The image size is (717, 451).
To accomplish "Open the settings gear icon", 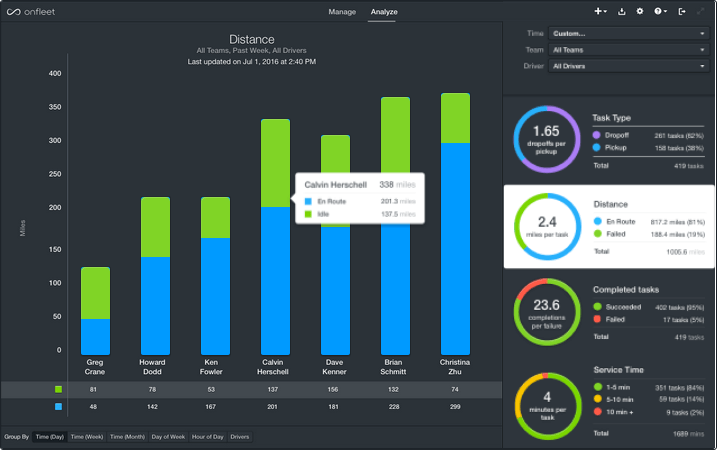I will coord(640,11).
